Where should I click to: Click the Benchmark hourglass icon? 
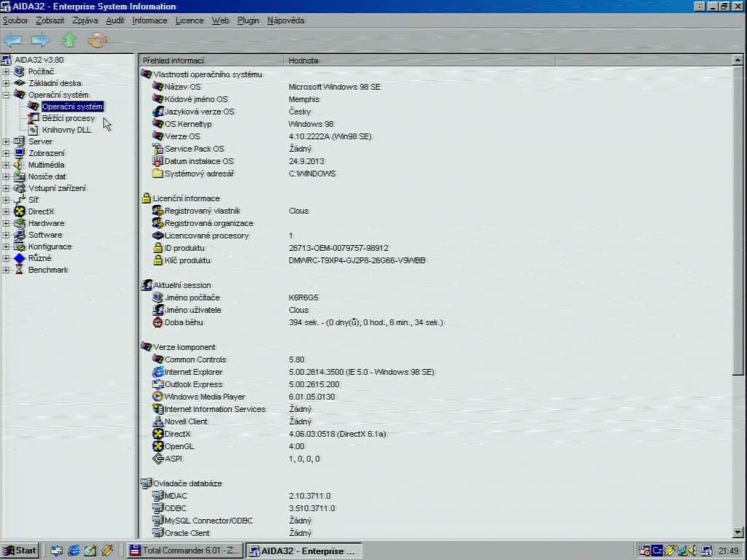(19, 270)
